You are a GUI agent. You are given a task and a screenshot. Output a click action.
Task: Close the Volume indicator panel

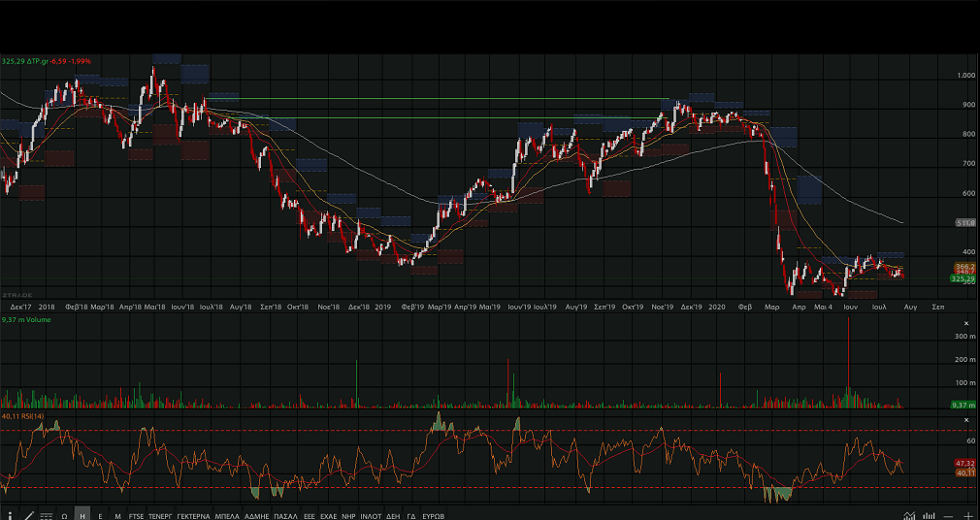coord(965,323)
